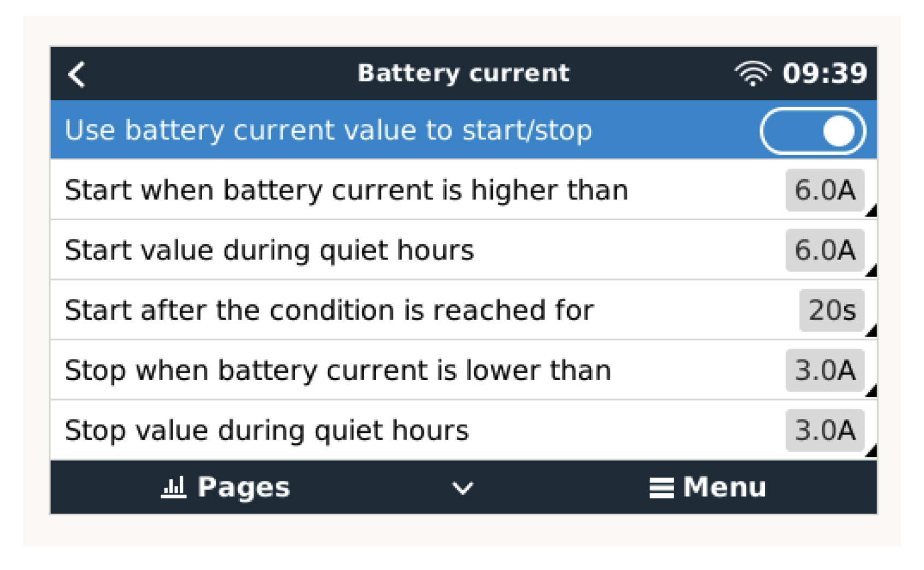Select 'Start value during quiet hours' label
Screen dimensions: 924x570
coord(269,250)
